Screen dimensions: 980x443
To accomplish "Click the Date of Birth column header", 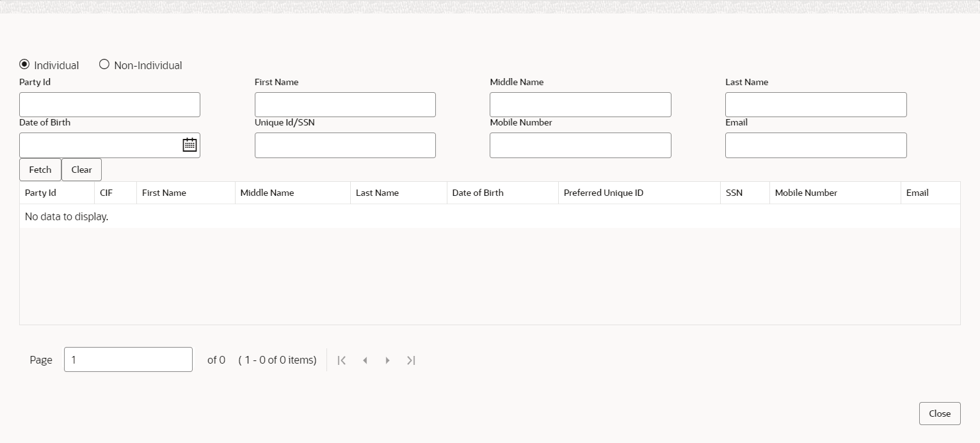I will (502, 193).
